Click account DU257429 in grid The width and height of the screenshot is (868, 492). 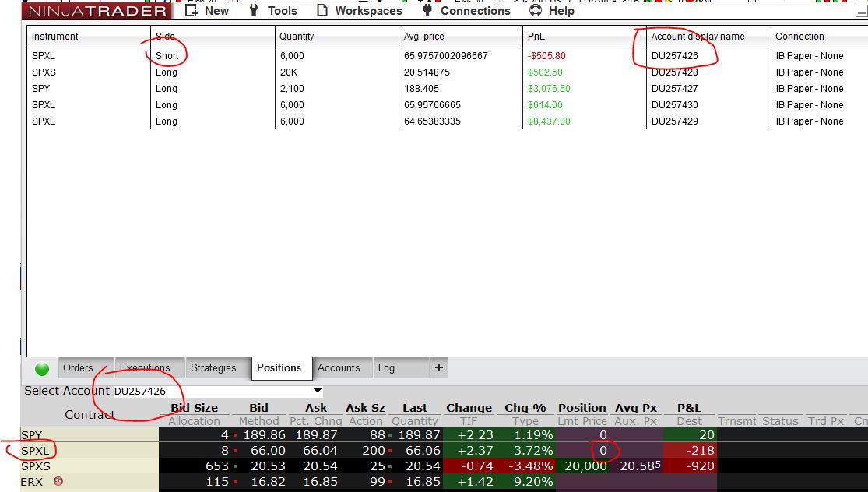click(x=675, y=121)
